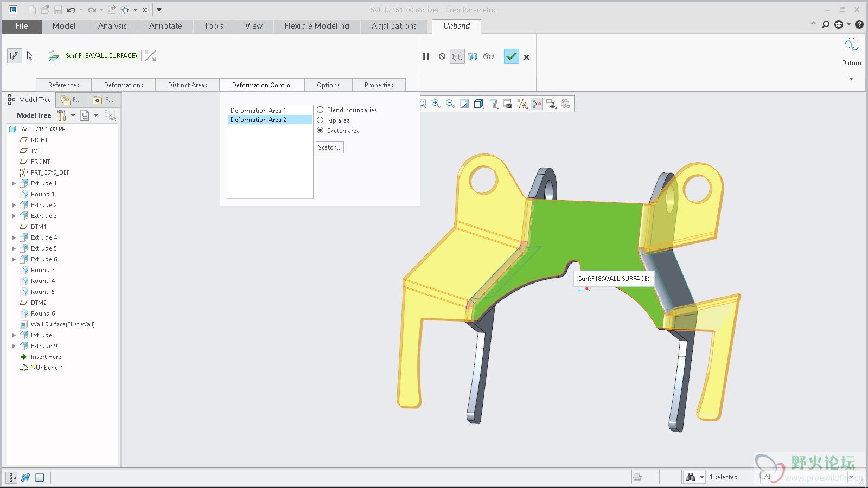Click the tree columns display list icon
This screenshot has width=868, height=488.
[x=85, y=115]
